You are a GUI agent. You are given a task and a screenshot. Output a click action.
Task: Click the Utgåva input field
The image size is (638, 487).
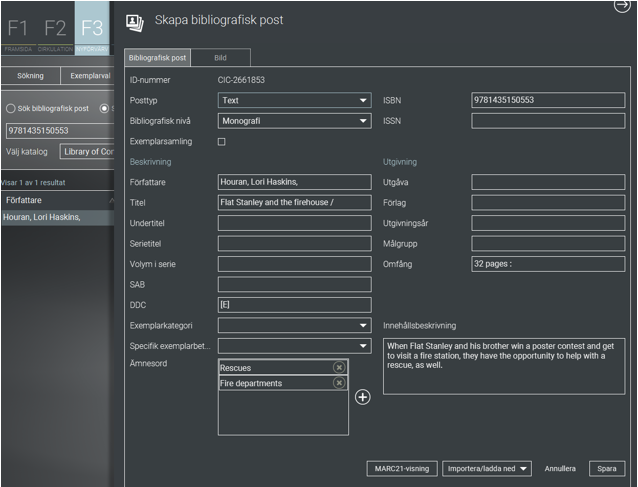[548, 182]
